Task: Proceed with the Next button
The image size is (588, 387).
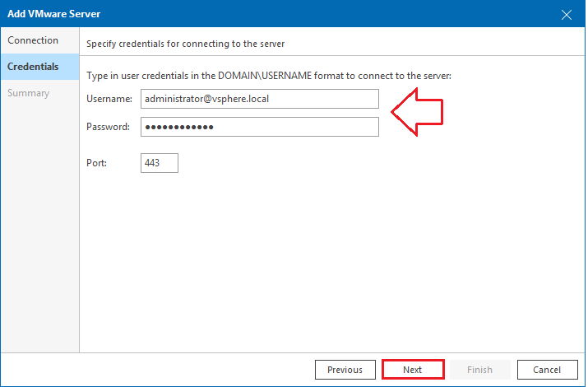Action: [x=413, y=370]
